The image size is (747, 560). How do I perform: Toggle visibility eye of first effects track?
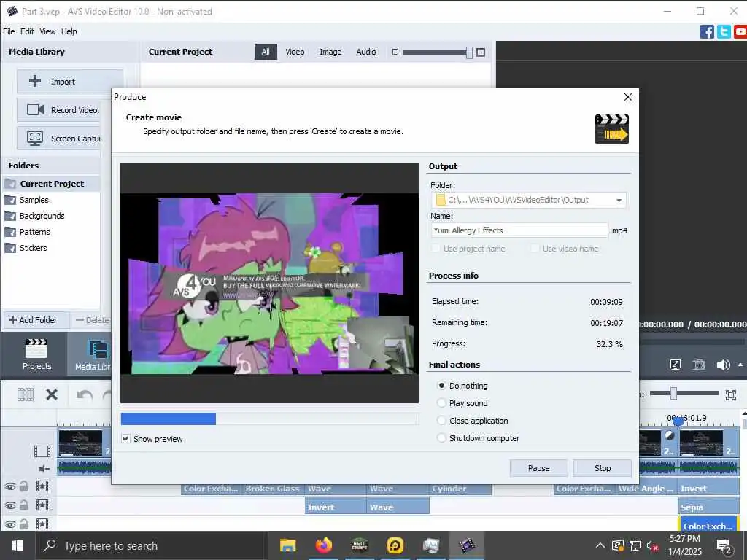click(x=10, y=486)
